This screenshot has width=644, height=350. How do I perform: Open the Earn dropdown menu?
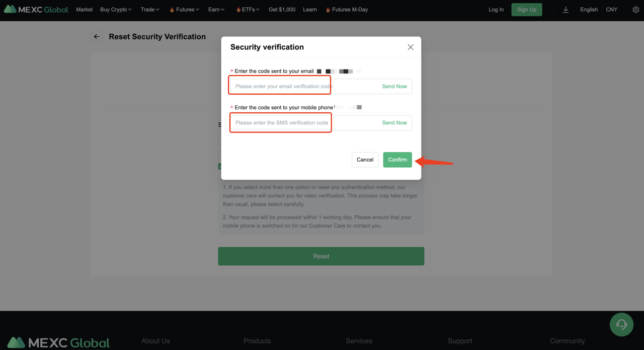pos(217,10)
